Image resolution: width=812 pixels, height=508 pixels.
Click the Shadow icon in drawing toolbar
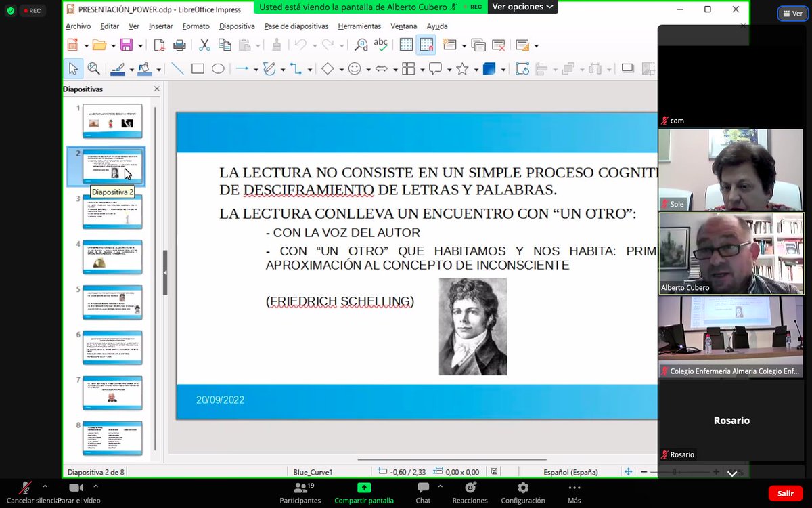627,68
